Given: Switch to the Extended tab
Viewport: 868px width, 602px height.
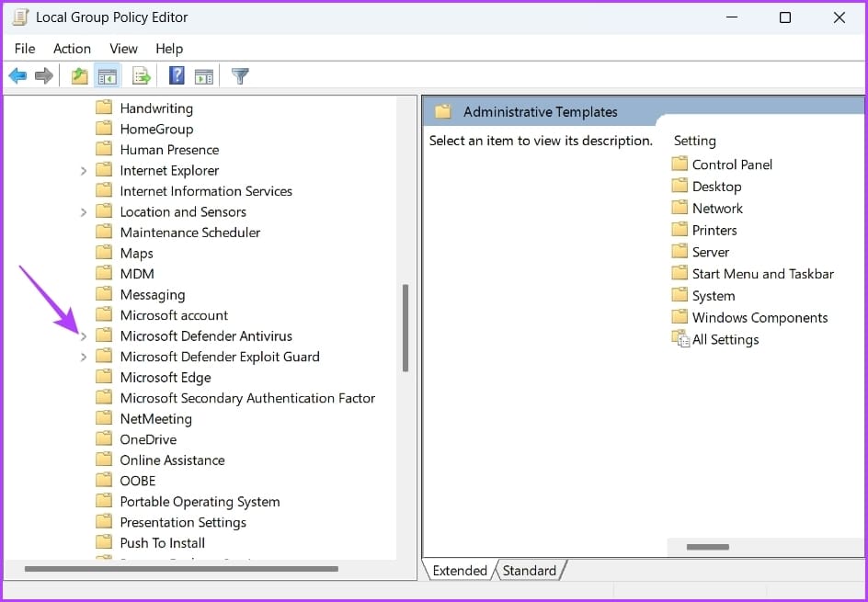Looking at the screenshot, I should [460, 571].
